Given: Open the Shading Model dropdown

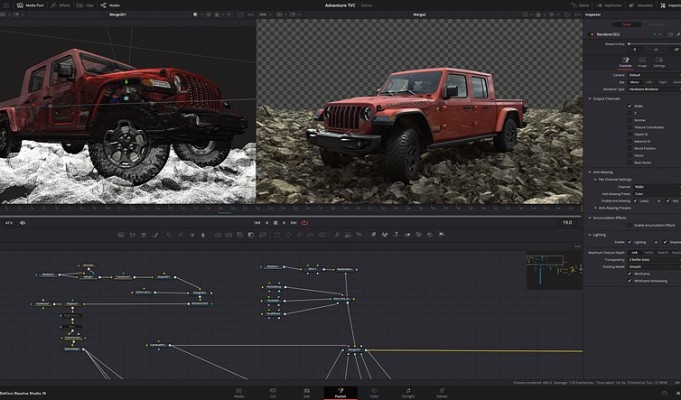Looking at the screenshot, I should pyautogui.click(x=654, y=267).
